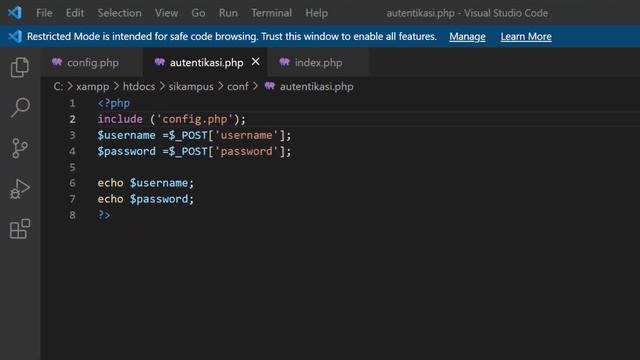Click the PHP file icon on config.php tab

(57, 62)
